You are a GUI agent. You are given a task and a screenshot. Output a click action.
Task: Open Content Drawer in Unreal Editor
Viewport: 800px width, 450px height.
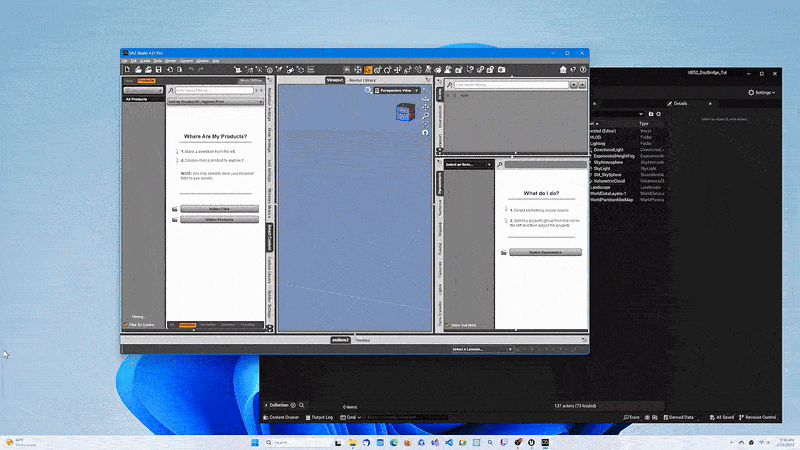pyautogui.click(x=281, y=417)
